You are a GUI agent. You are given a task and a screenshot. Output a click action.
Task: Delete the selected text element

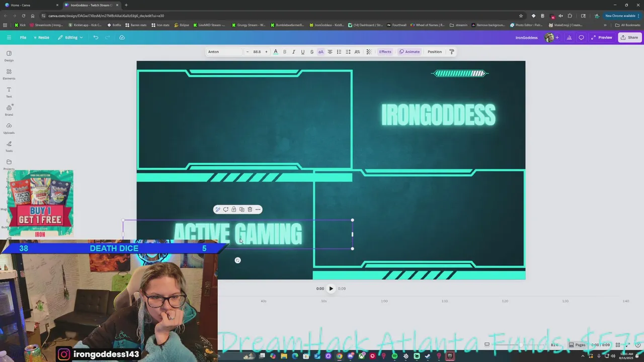250,210
